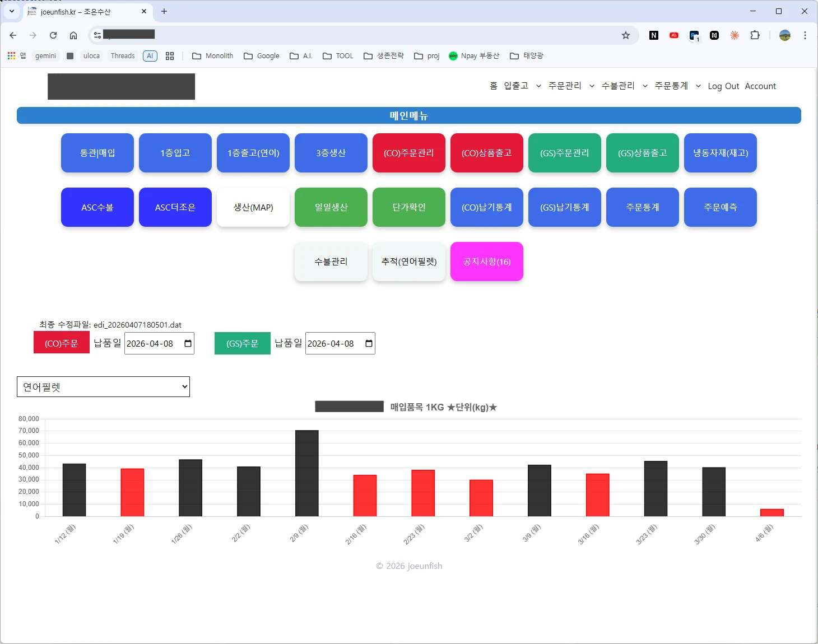Open the Npay 부동산 bookmark
The height and width of the screenshot is (644, 818).
pyautogui.click(x=474, y=56)
